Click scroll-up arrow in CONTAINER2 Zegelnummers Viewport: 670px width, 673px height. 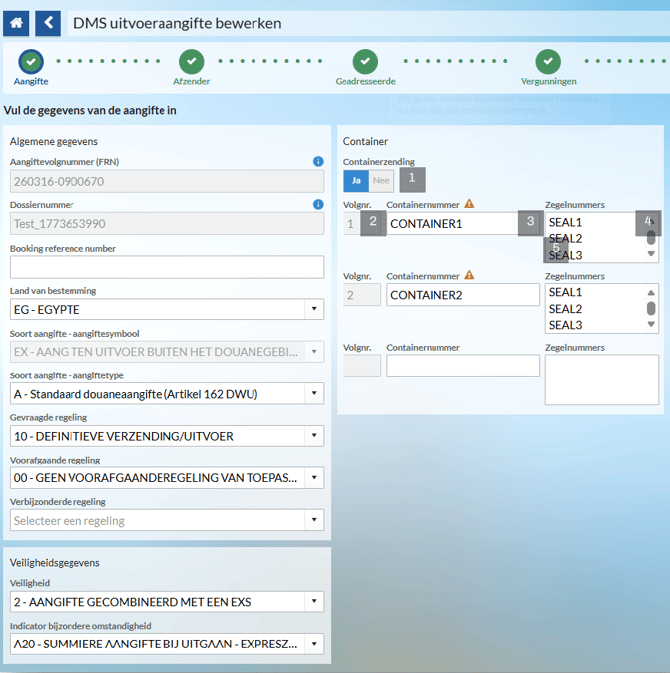[x=651, y=293]
